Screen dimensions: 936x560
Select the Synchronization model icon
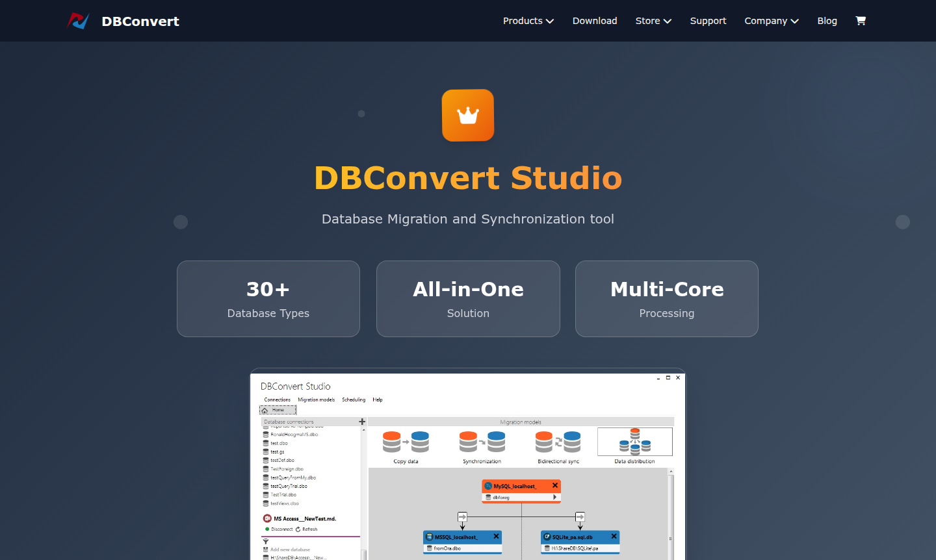click(x=482, y=442)
